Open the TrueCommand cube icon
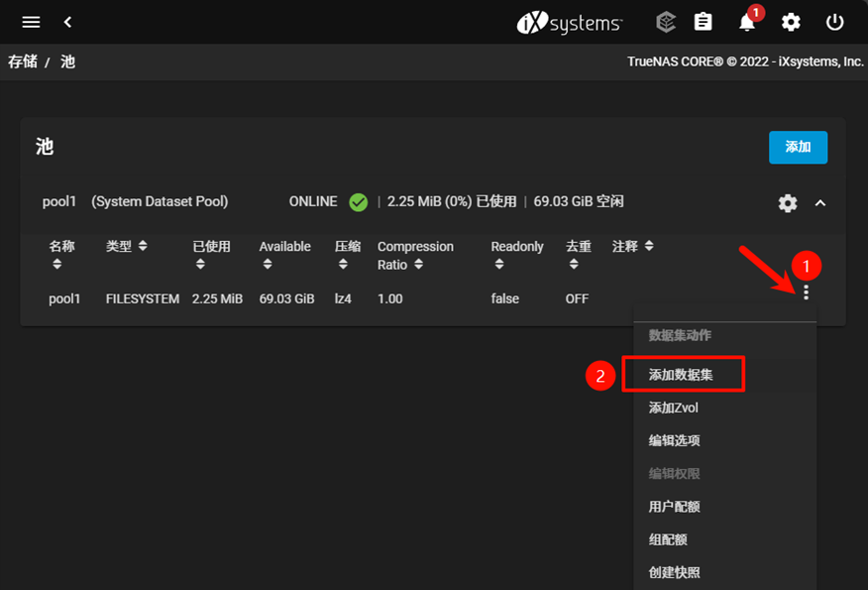 coord(665,22)
